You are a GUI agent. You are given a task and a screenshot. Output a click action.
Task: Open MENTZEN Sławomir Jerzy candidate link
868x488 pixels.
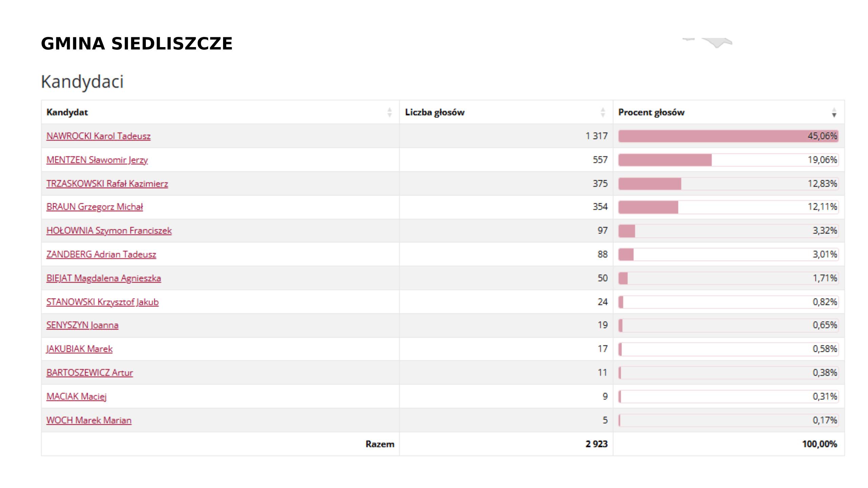pos(97,160)
